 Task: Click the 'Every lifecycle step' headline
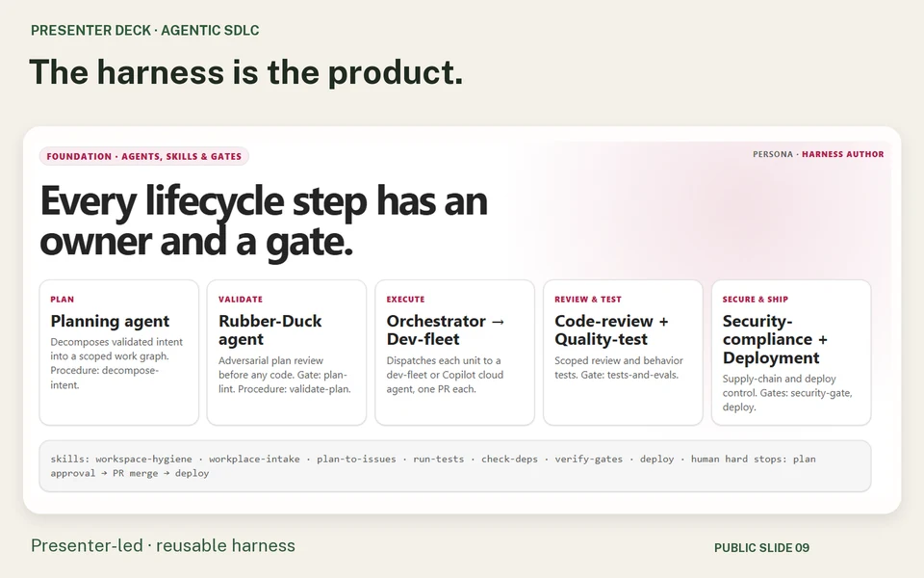(x=264, y=221)
